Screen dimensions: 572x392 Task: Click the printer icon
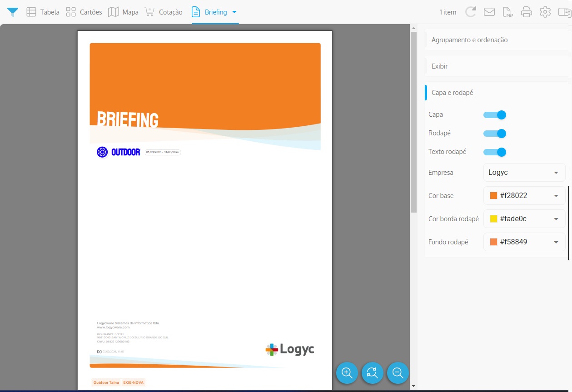click(x=527, y=12)
